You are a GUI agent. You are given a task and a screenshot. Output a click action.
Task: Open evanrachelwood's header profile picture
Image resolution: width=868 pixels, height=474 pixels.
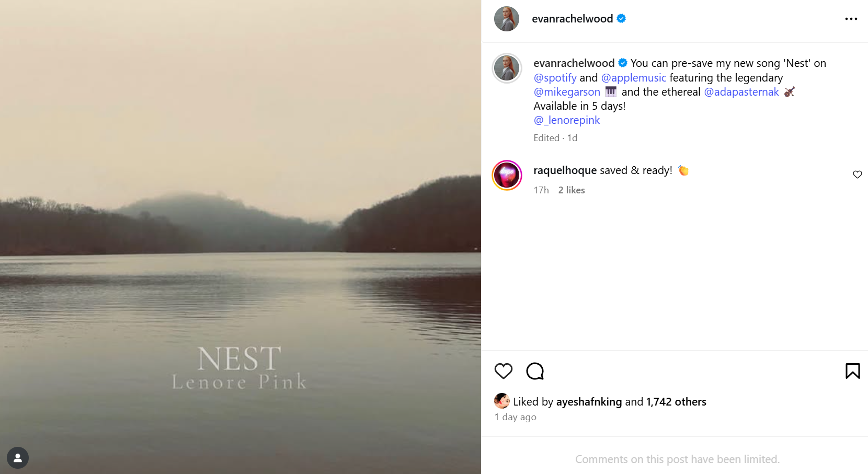point(506,19)
